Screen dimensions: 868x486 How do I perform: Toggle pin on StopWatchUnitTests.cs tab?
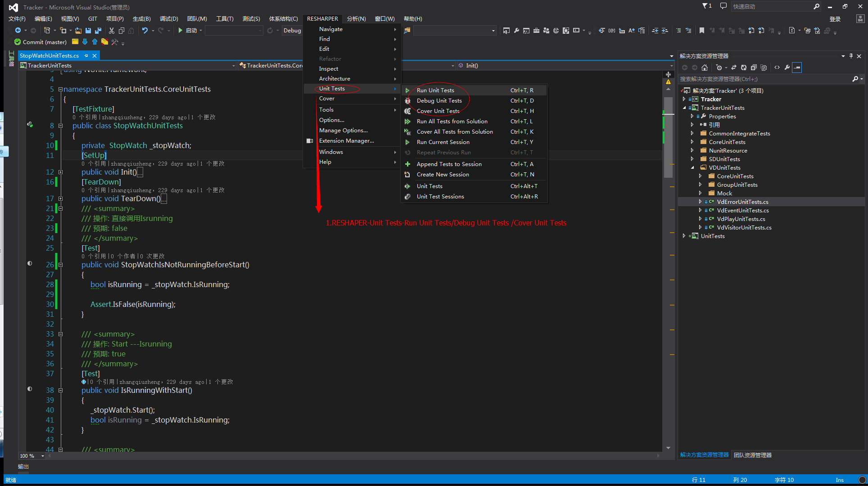pyautogui.click(x=86, y=55)
